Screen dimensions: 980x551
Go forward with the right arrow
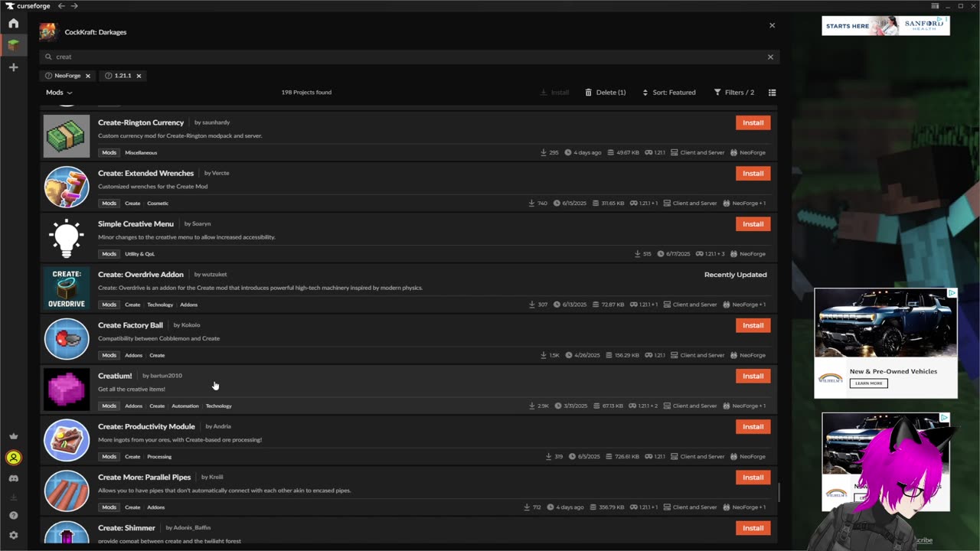click(x=74, y=6)
